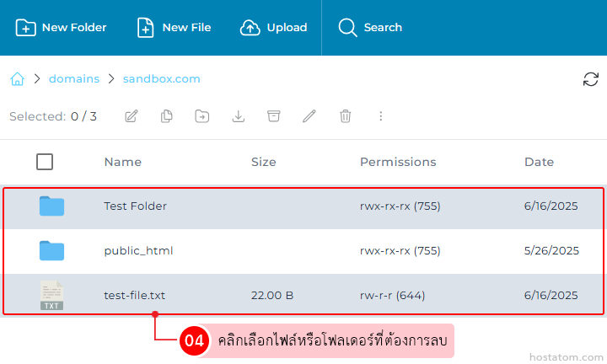Click the New Folder button

point(62,28)
